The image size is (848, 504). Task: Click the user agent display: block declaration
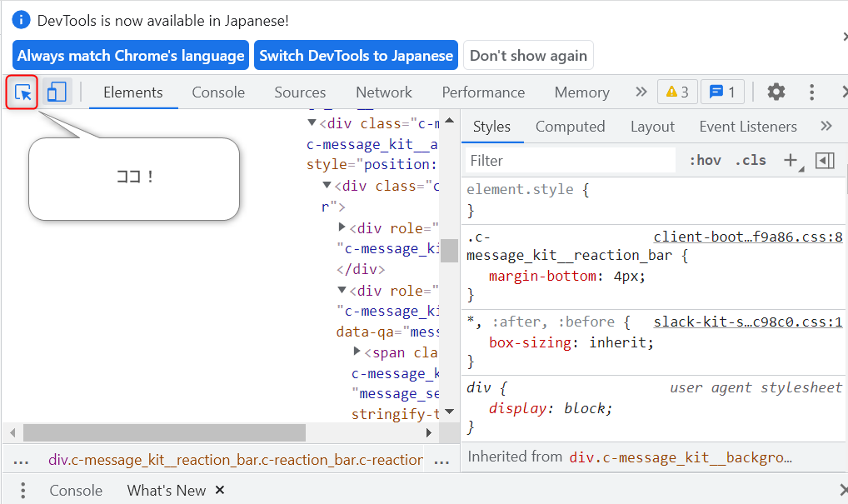(x=550, y=408)
